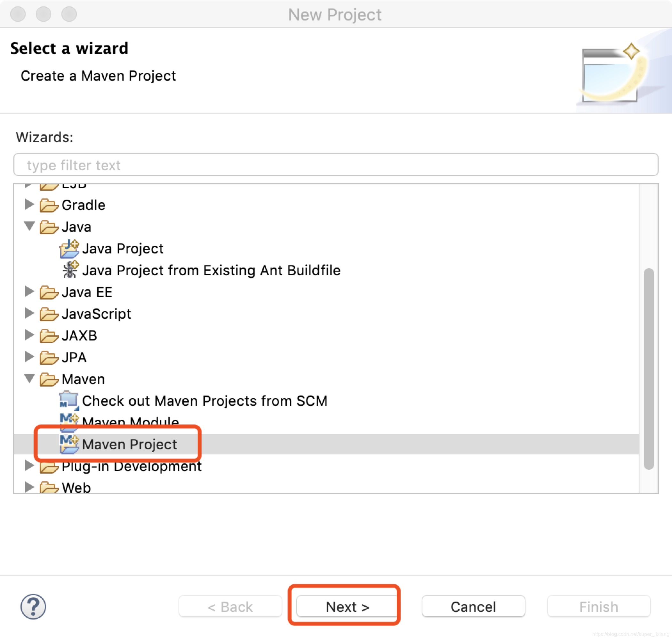Expand the Gradle category
Screen dimensions: 672x640
coord(30,204)
